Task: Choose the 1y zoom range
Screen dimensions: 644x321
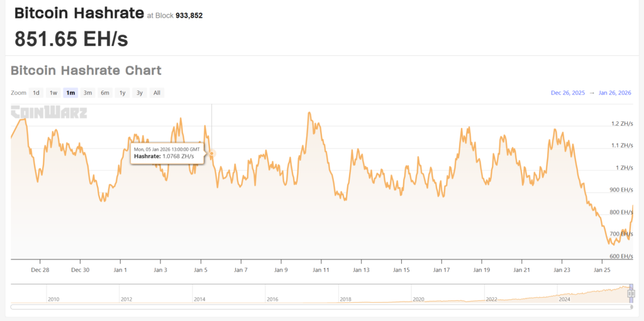Action: click(123, 93)
